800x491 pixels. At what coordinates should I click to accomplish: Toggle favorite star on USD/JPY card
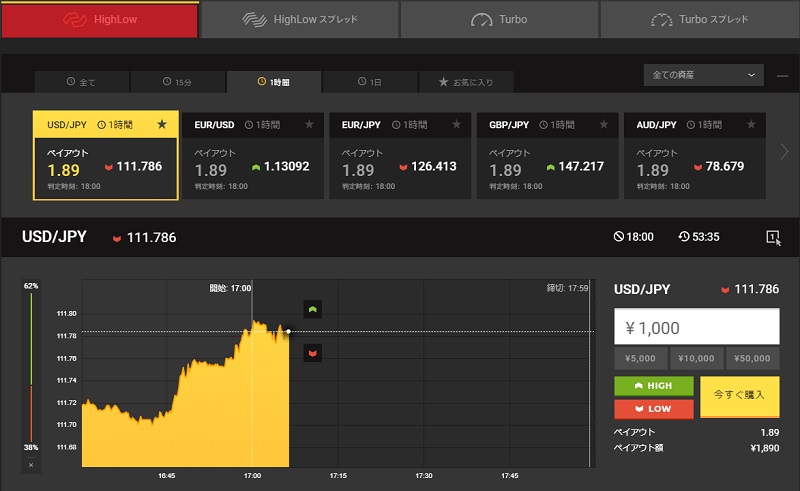point(162,124)
